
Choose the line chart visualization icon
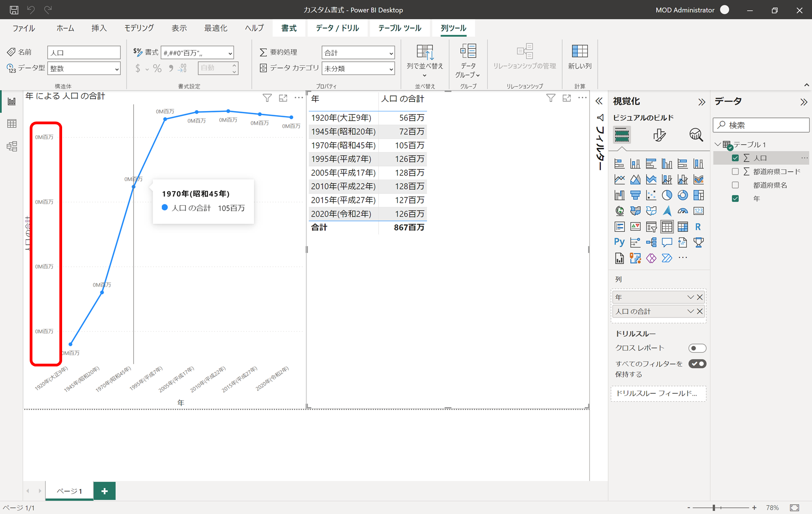[x=619, y=180]
